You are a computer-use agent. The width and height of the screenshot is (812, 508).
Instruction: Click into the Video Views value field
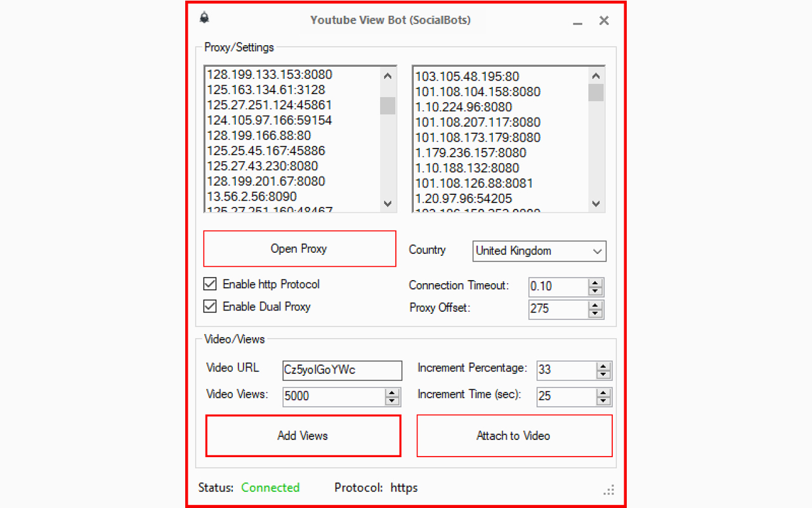pyautogui.click(x=334, y=396)
